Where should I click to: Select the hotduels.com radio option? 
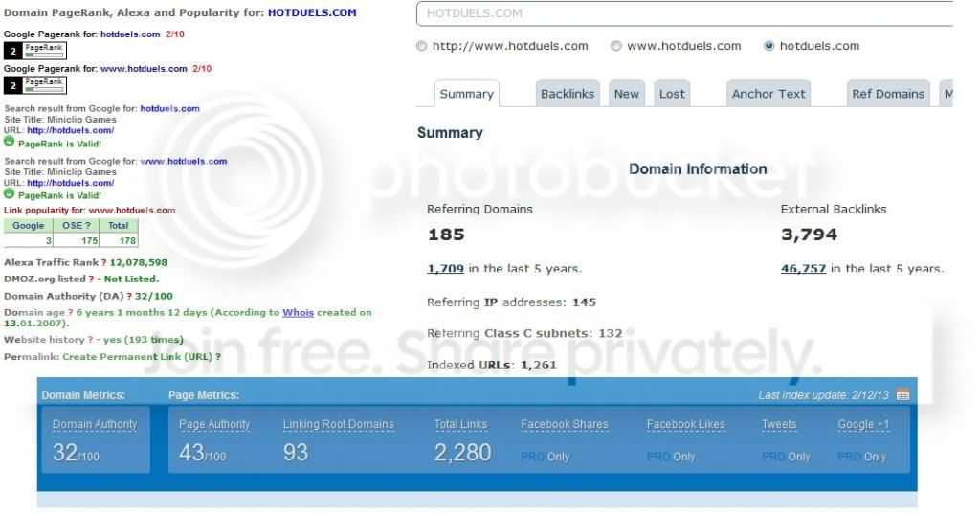(768, 46)
